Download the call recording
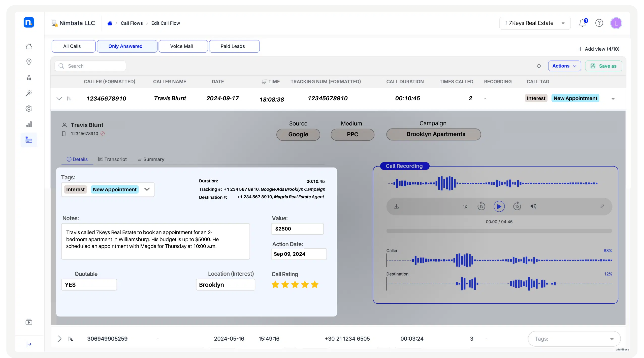644x358 pixels. 396,206
